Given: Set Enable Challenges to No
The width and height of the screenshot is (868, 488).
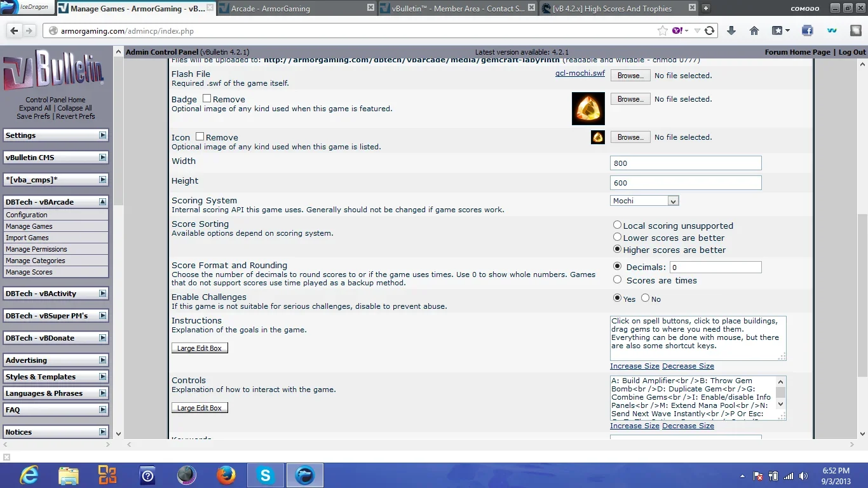Looking at the screenshot, I should 645,298.
